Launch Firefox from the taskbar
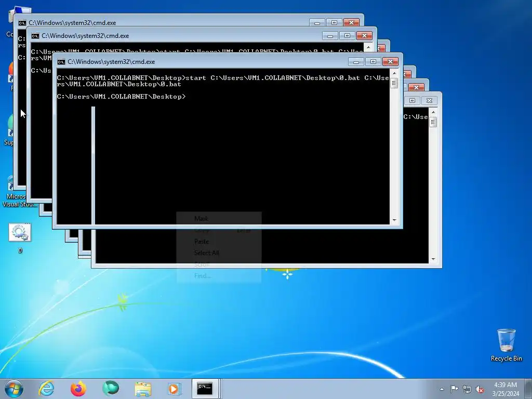The width and height of the screenshot is (532, 399). (x=78, y=389)
